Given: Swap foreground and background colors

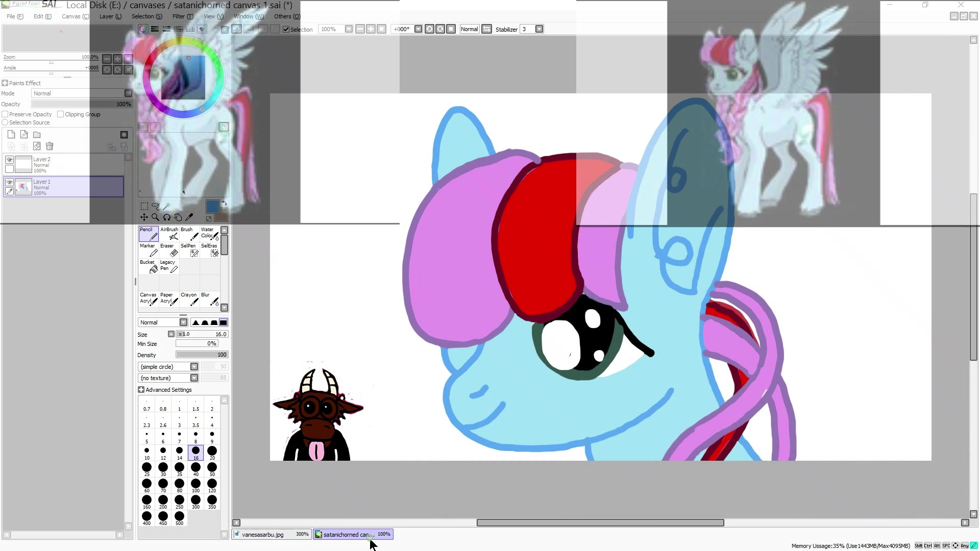Looking at the screenshot, I should click(x=224, y=204).
